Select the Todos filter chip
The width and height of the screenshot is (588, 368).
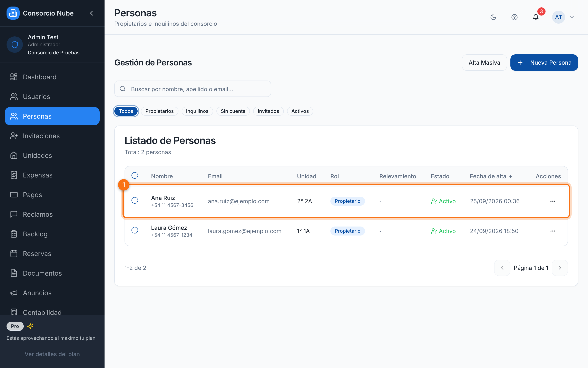[x=126, y=111]
